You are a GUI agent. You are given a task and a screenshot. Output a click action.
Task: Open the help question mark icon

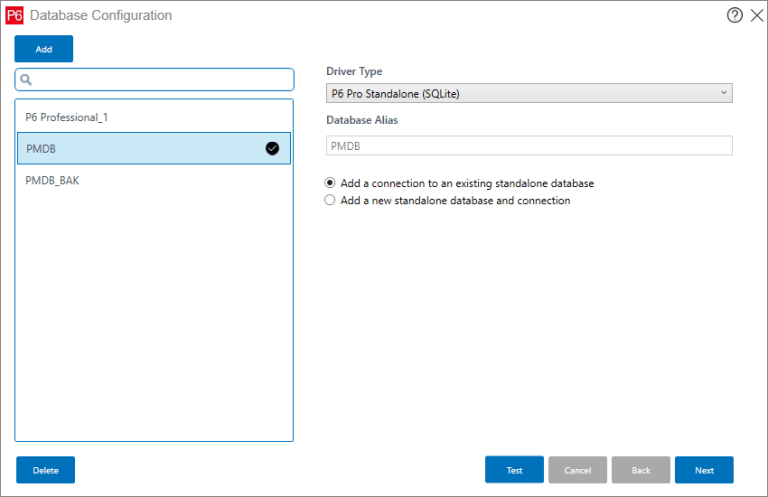[734, 15]
